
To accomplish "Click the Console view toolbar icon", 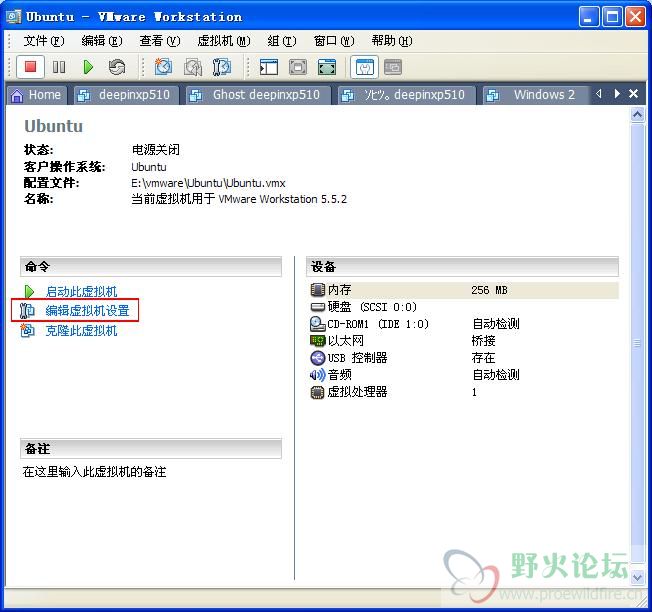I will (x=393, y=67).
